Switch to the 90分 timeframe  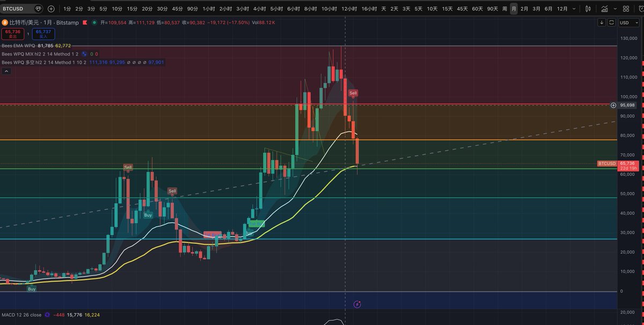[193, 9]
